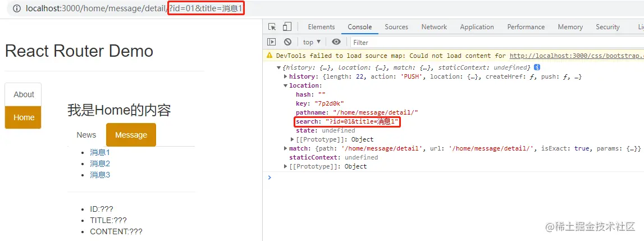Viewport: 644px width, 241px height.
Task: Switch to the Memory tab
Action: point(570,27)
